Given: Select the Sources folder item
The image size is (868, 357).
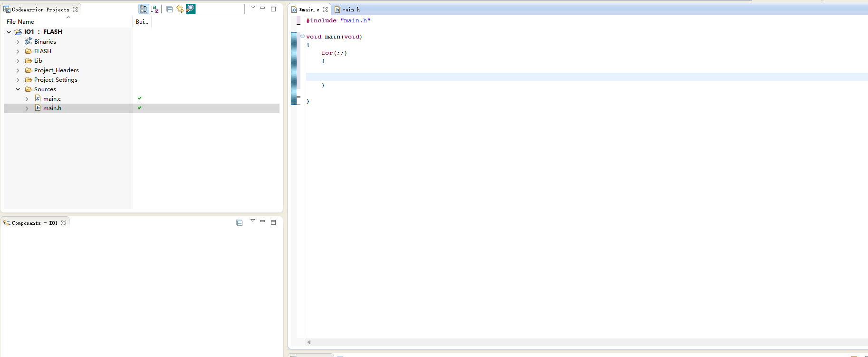Looking at the screenshot, I should (45, 89).
